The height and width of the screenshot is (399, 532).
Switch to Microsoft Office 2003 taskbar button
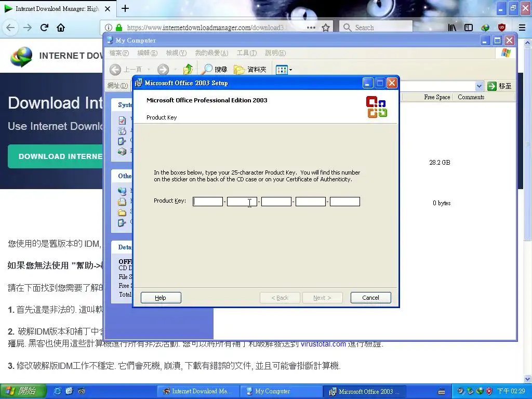pos(364,391)
